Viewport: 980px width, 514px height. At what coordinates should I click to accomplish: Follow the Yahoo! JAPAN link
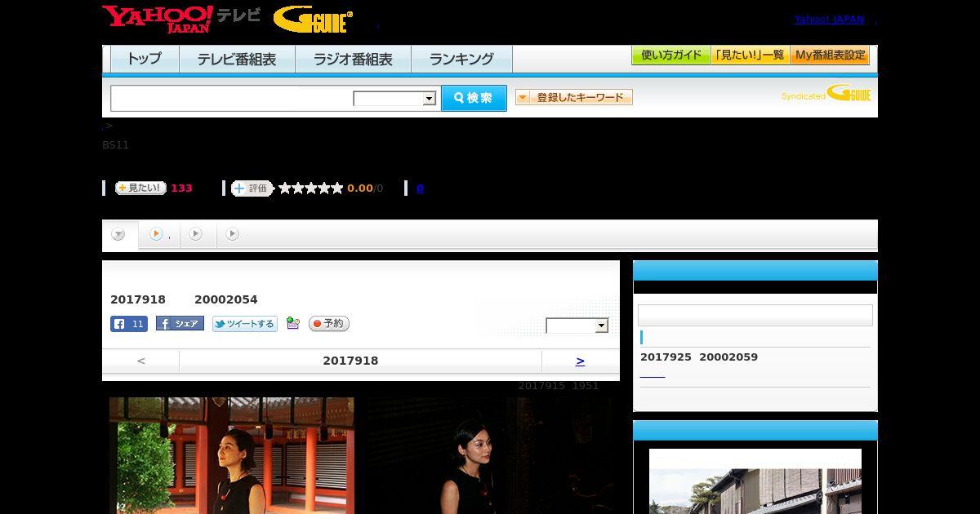click(829, 19)
